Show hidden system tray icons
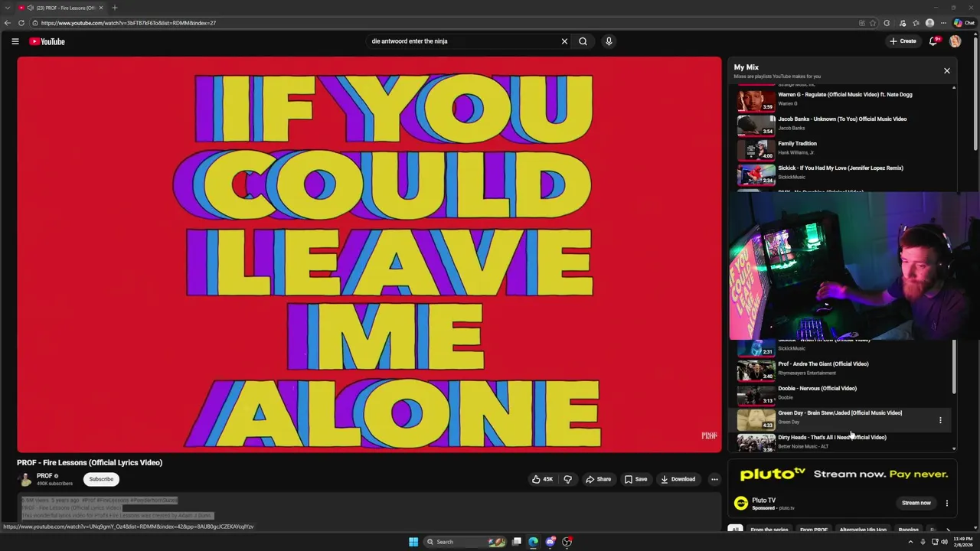Image resolution: width=980 pixels, height=551 pixels. [x=910, y=542]
